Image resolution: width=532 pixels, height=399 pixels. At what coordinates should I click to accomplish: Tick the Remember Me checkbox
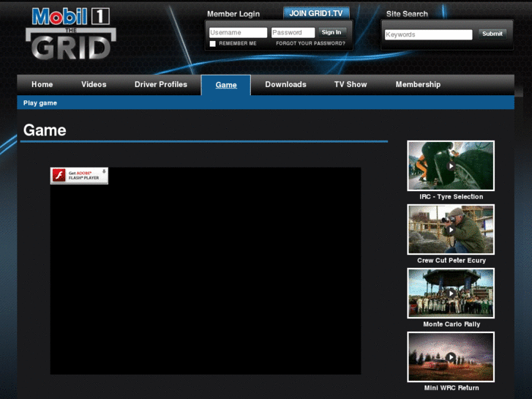tap(213, 43)
